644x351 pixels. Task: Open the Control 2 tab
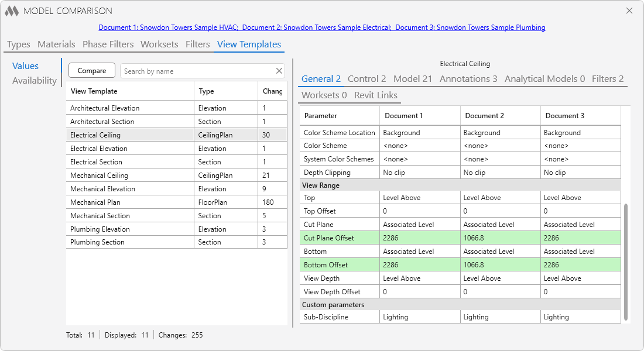point(366,79)
